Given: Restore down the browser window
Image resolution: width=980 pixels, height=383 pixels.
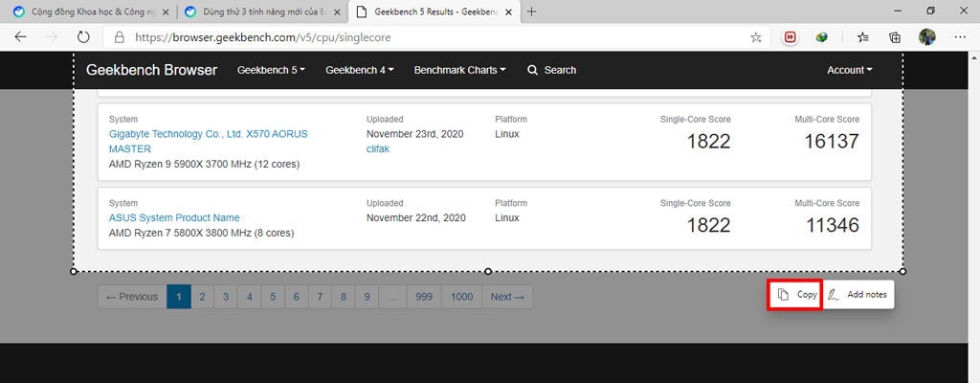Looking at the screenshot, I should click(x=931, y=11).
